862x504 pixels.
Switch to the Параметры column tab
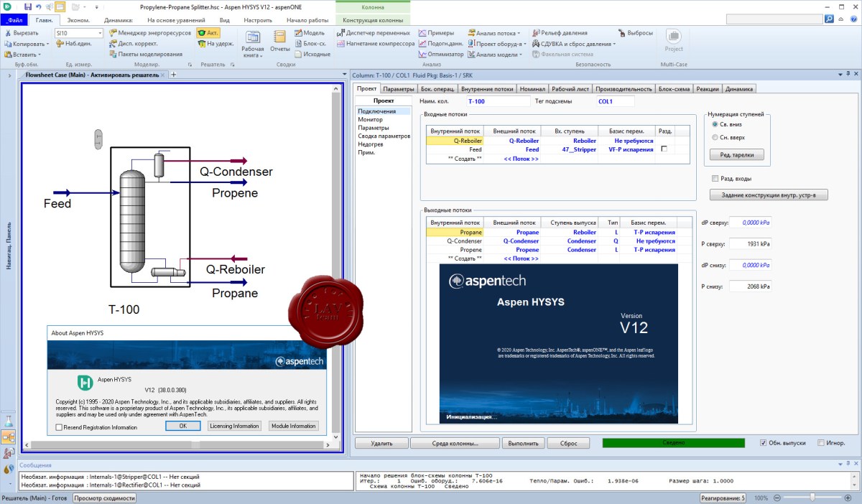[399, 89]
